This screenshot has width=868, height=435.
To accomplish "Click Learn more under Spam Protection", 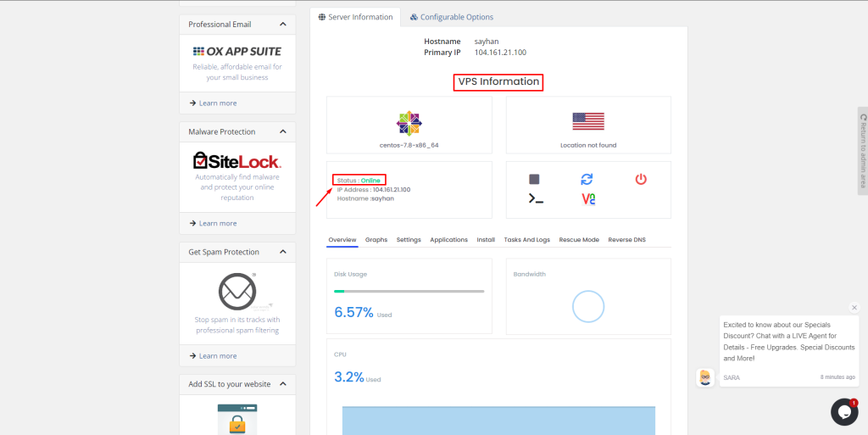I will [217, 356].
